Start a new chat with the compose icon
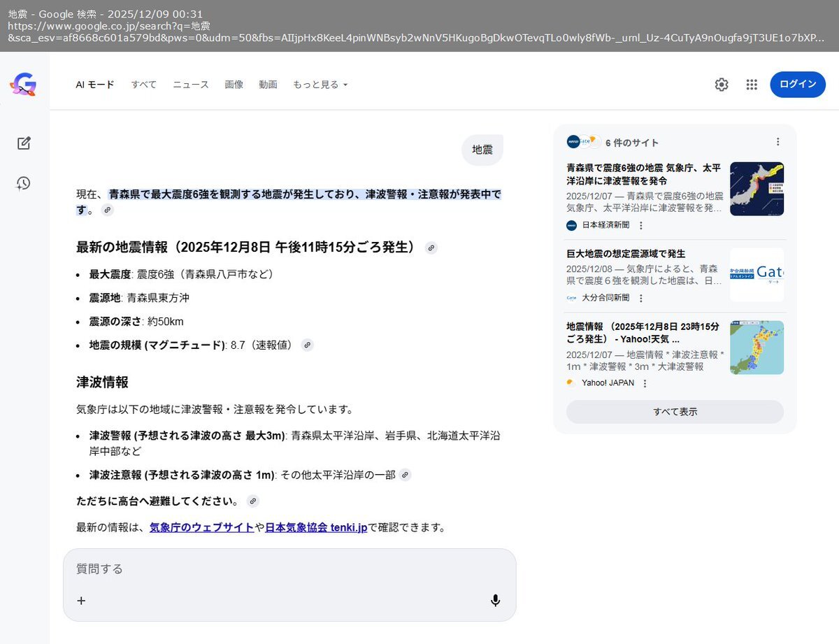The height and width of the screenshot is (644, 839). (23, 143)
